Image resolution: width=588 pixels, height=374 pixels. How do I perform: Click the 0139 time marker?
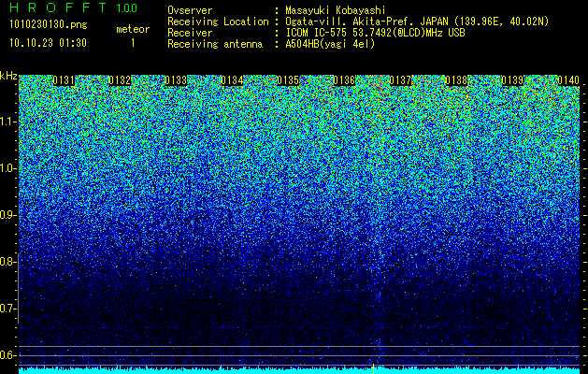pyautogui.click(x=512, y=80)
